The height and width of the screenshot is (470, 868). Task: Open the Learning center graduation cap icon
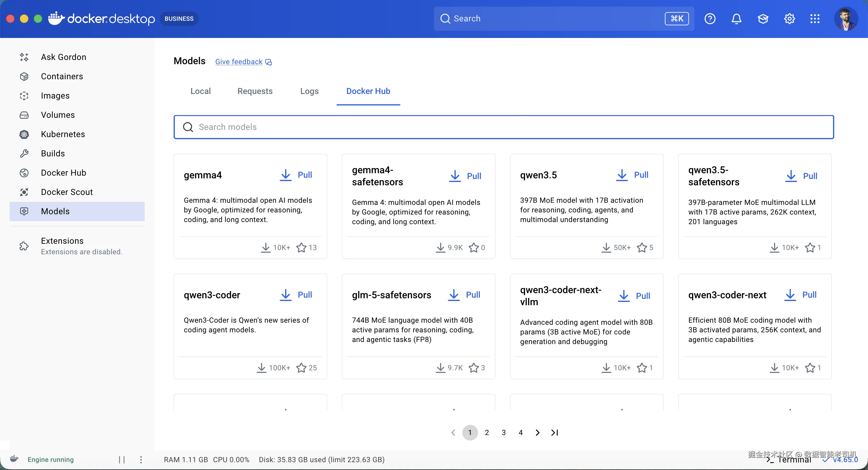763,19
